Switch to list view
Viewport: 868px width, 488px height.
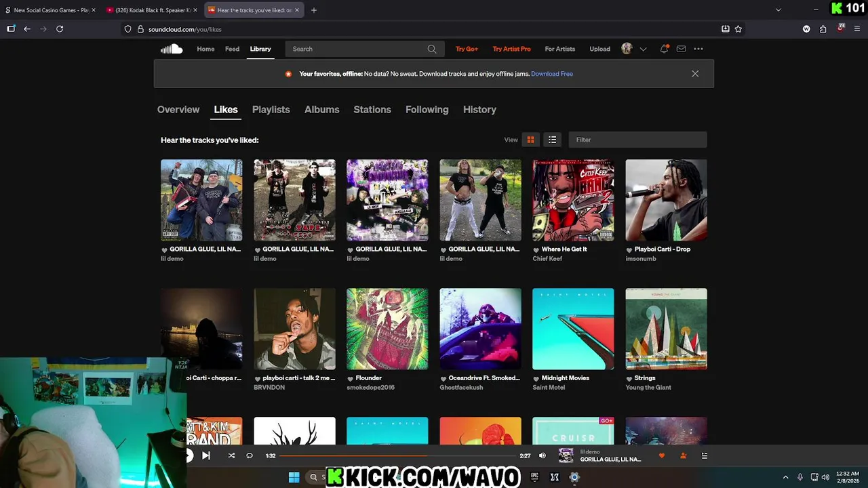tap(552, 140)
